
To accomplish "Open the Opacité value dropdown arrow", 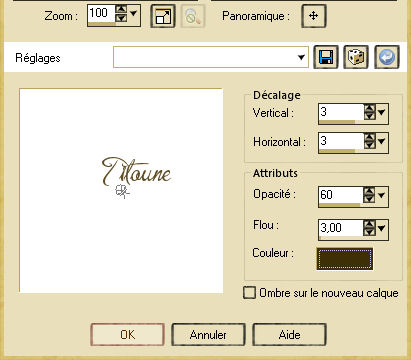I will (x=381, y=195).
